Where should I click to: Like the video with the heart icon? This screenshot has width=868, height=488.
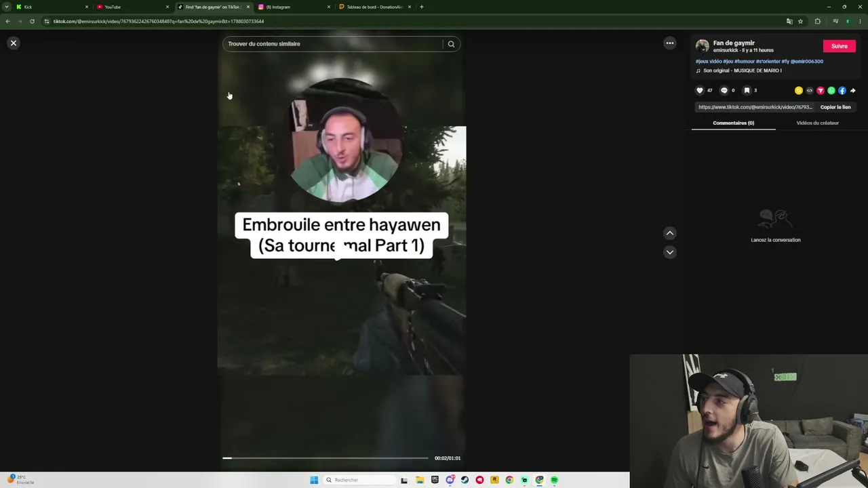tap(700, 90)
